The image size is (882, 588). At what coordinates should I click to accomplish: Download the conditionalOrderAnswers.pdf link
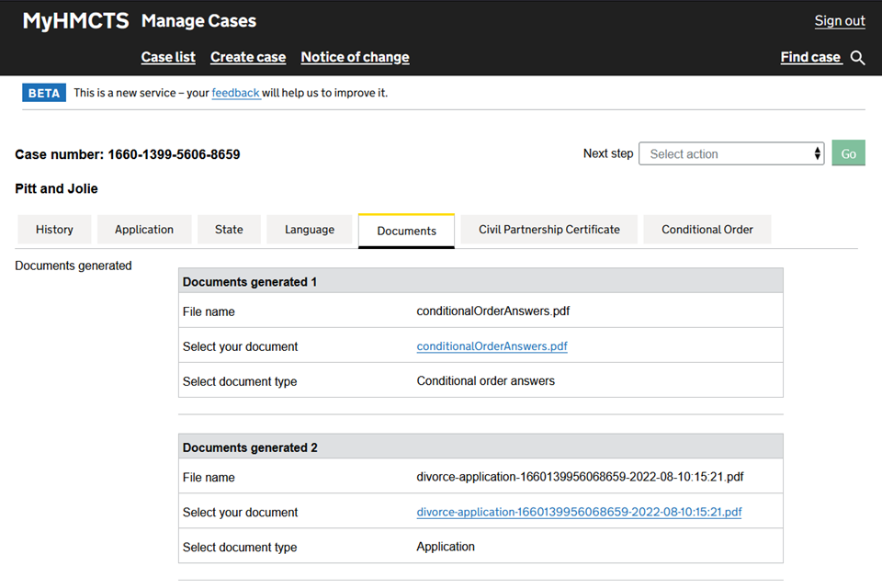pyautogui.click(x=492, y=346)
